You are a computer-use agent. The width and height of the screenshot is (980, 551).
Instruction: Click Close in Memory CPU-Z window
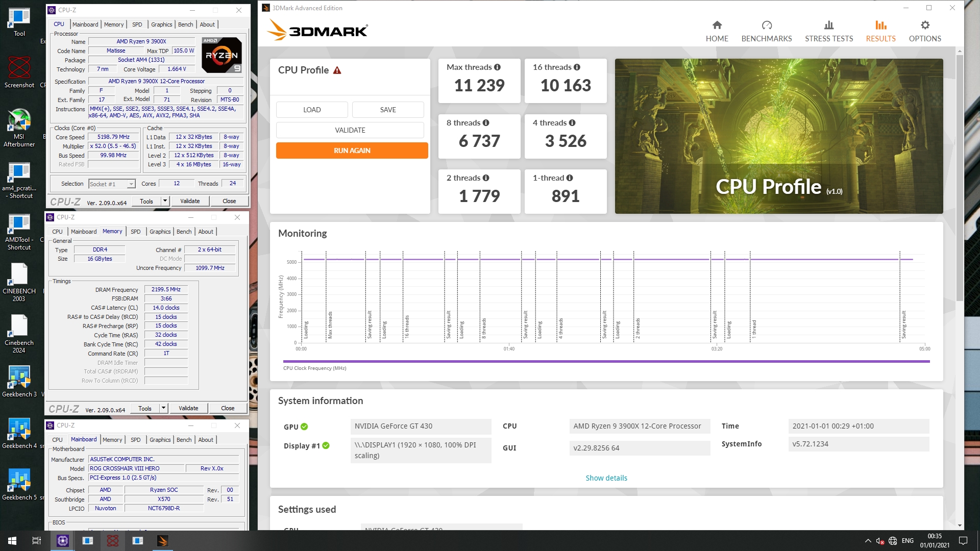228,408
